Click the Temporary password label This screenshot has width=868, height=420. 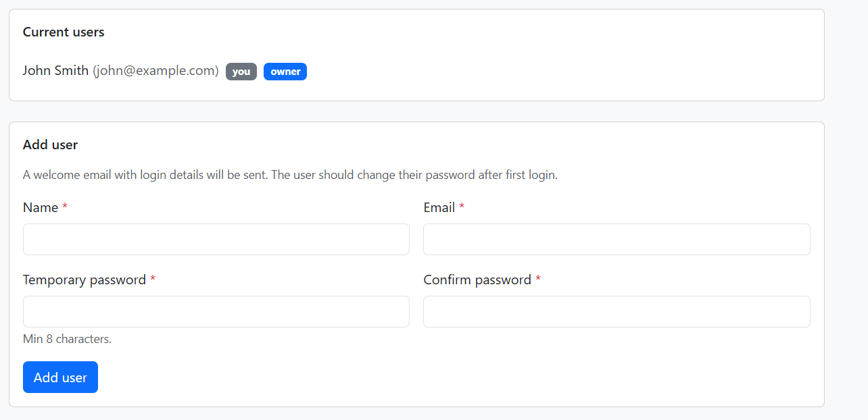[x=85, y=280]
